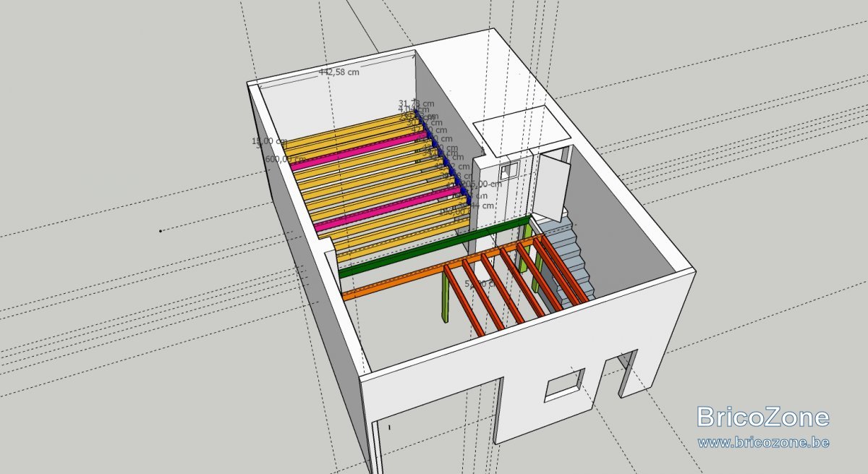Click the lower pink joist

(388, 210)
